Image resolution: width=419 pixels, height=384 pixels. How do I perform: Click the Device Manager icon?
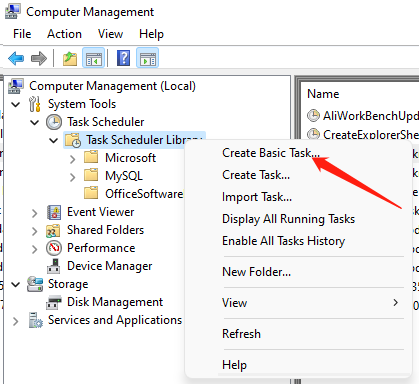point(54,266)
